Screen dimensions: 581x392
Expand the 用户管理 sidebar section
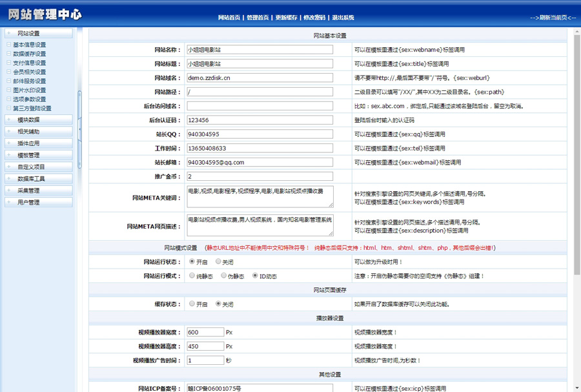(x=37, y=202)
